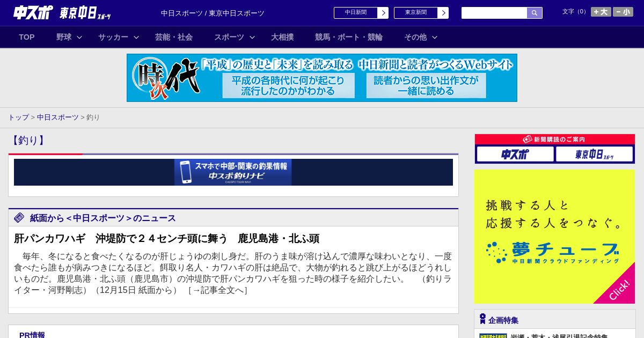Open the 夢チューブ crowdfunding ad

(x=555, y=237)
